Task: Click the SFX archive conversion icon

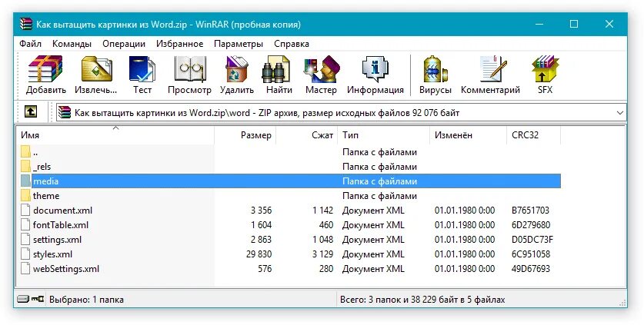Action: pos(545,69)
